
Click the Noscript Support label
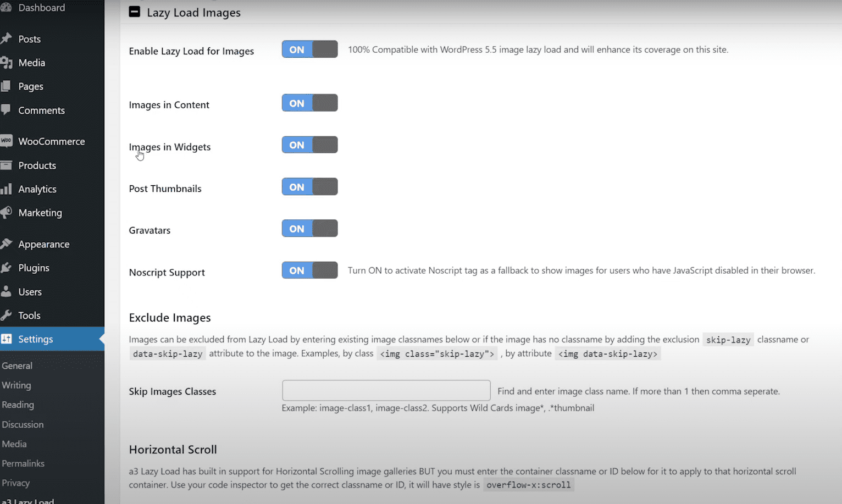(x=167, y=273)
